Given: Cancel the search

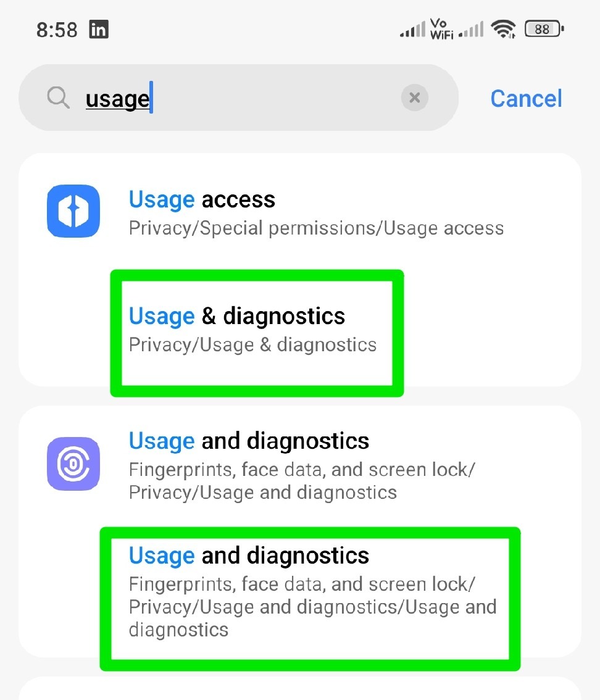Looking at the screenshot, I should coord(525,98).
